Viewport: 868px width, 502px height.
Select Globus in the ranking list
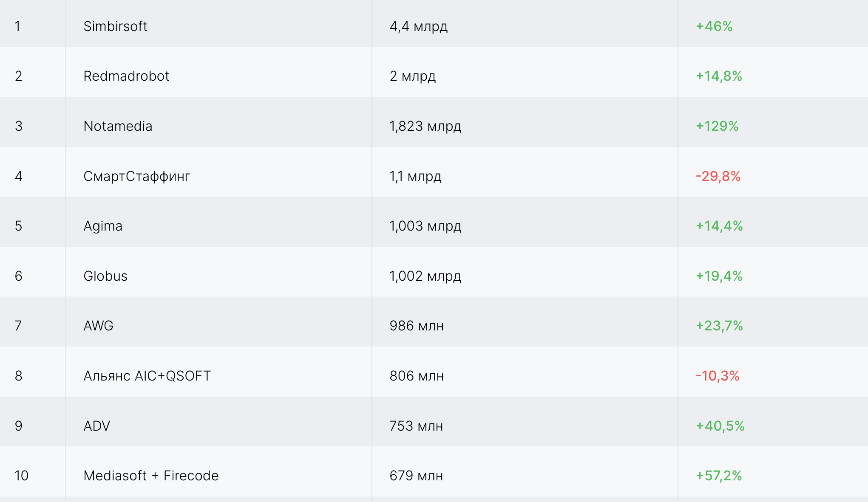[x=105, y=276]
